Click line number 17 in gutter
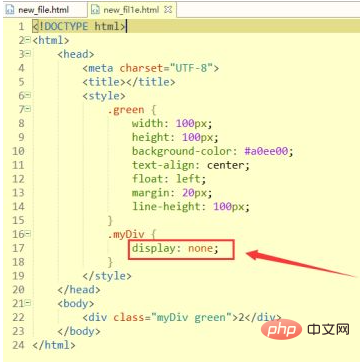Image resolution: width=360 pixels, height=362 pixels. point(19,248)
